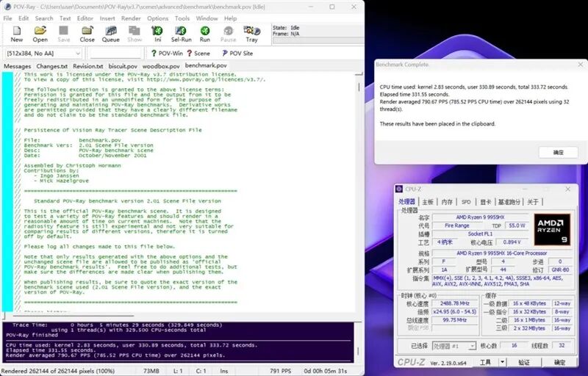Open the CPU-Z tools dropdown arrow

[502, 362]
